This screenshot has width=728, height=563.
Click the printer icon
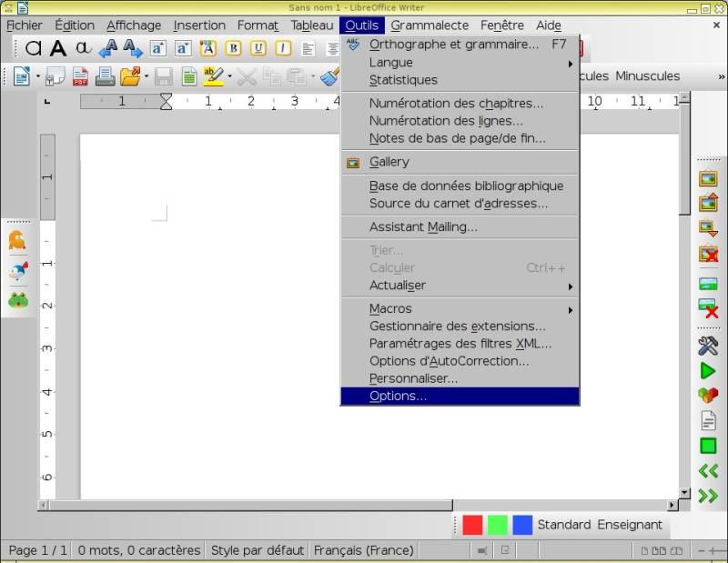tap(105, 77)
